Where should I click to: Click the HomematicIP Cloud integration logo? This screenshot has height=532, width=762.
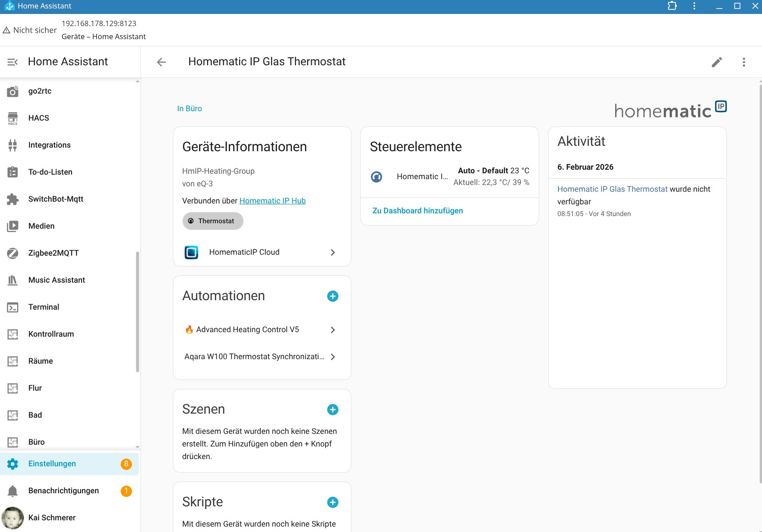point(191,252)
